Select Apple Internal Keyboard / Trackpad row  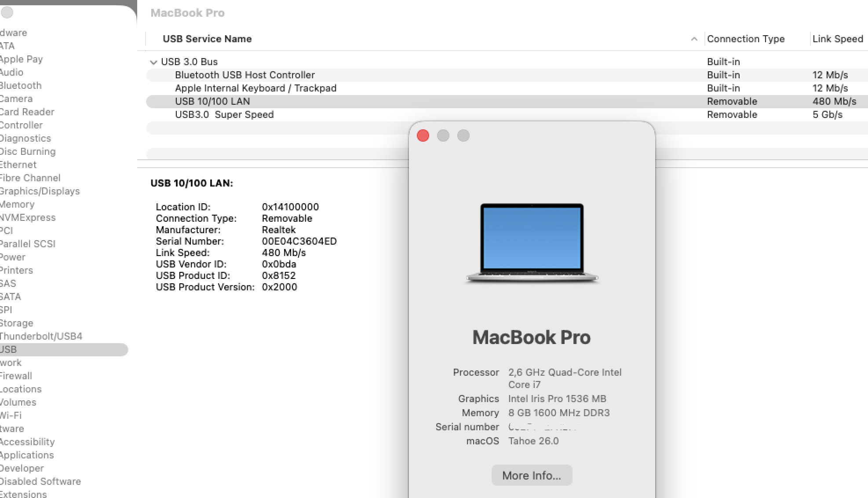(x=255, y=88)
